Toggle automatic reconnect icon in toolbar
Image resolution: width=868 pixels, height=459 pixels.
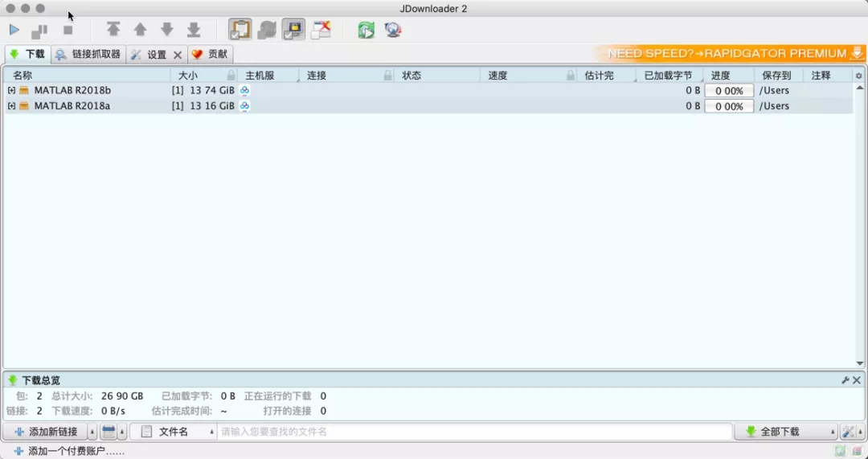(266, 30)
